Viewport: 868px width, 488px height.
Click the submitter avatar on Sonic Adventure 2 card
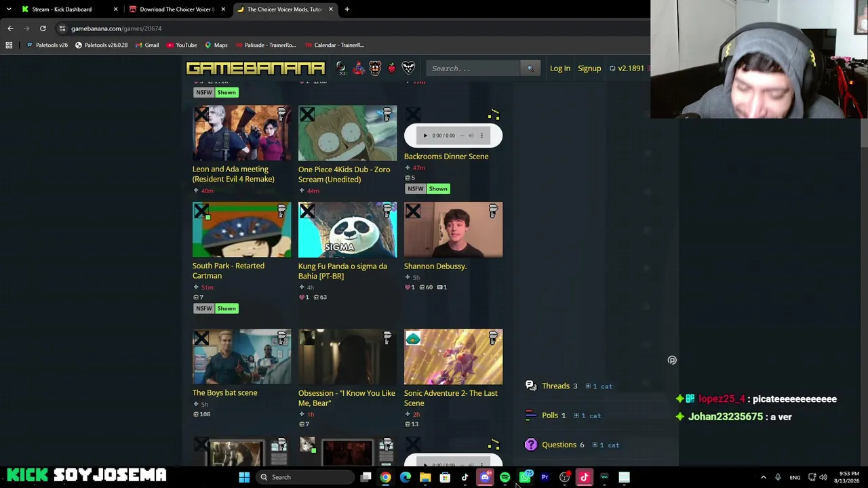tap(413, 338)
